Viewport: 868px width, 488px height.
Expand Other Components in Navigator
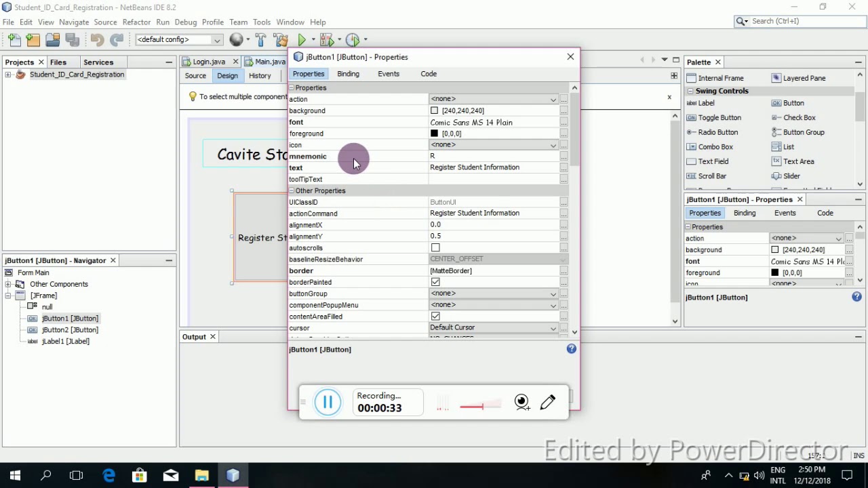point(7,284)
